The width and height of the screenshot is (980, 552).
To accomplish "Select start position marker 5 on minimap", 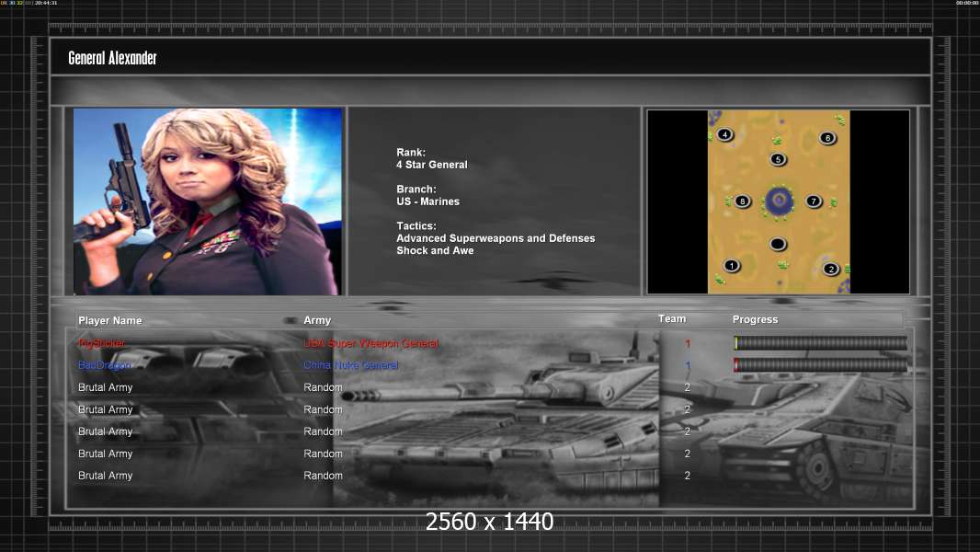I will pyautogui.click(x=778, y=159).
